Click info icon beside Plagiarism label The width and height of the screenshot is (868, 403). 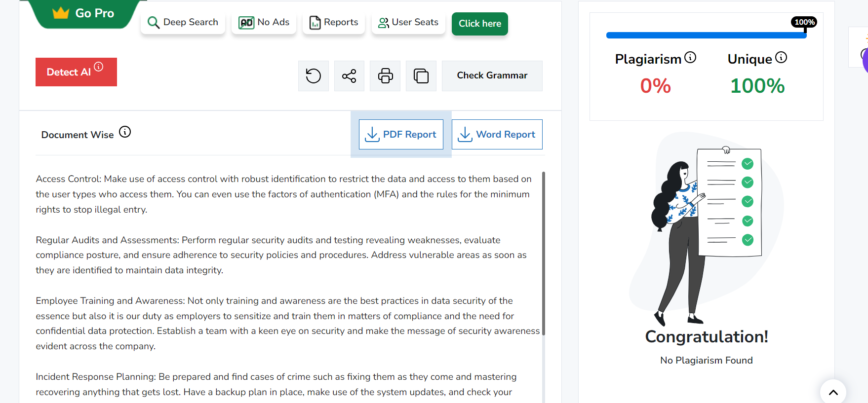(690, 58)
